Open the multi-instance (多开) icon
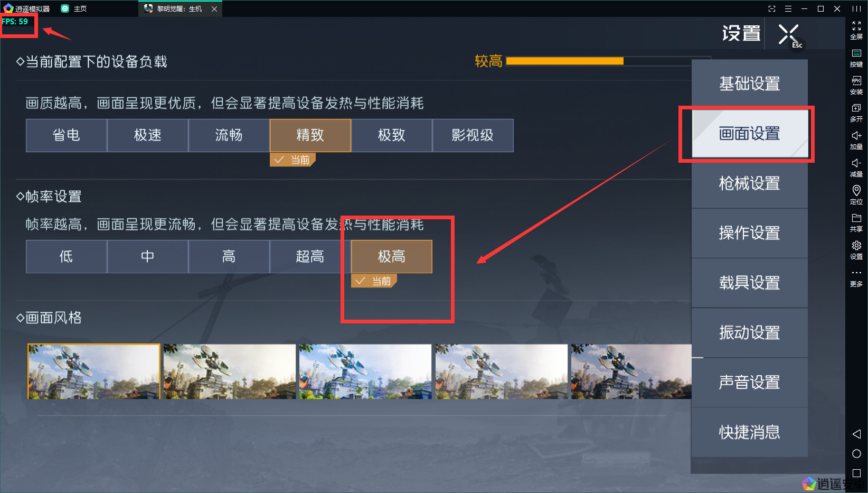The height and width of the screenshot is (493, 868). [856, 113]
